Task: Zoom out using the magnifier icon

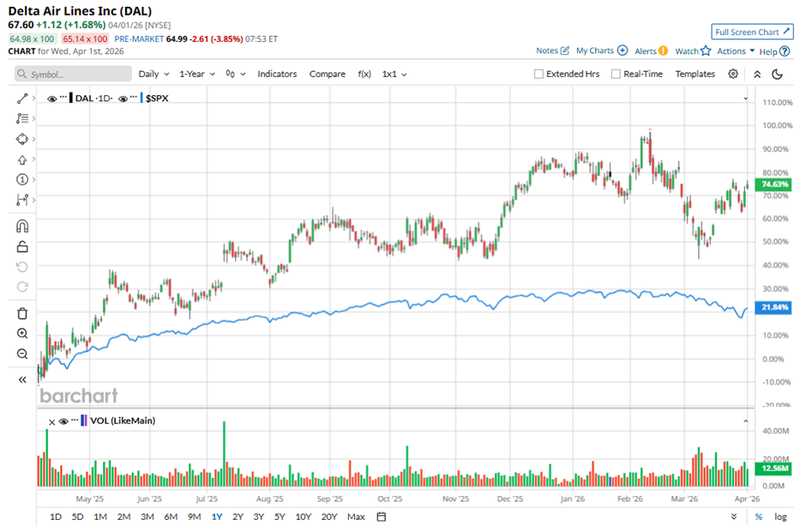Action: pos(22,354)
